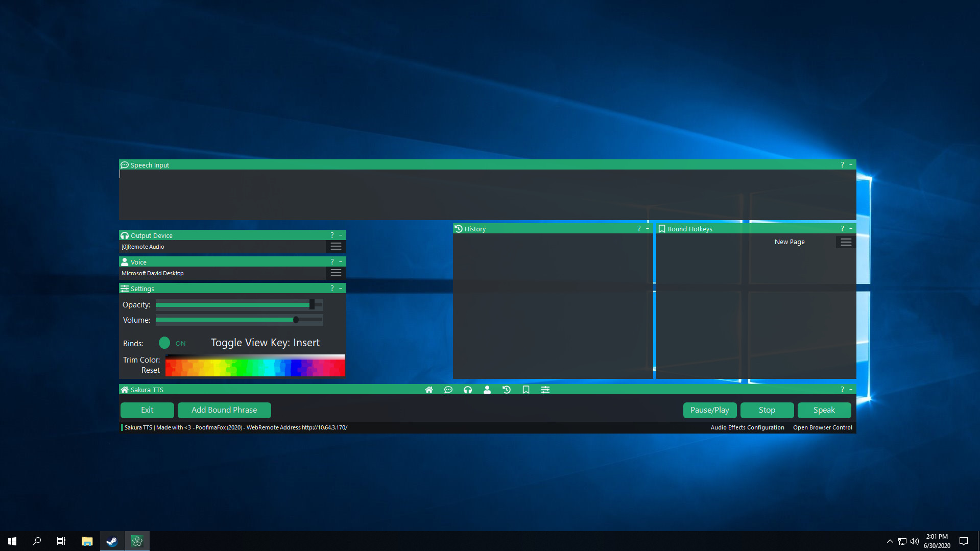Collapse the Settings panel with minus button

point(341,289)
